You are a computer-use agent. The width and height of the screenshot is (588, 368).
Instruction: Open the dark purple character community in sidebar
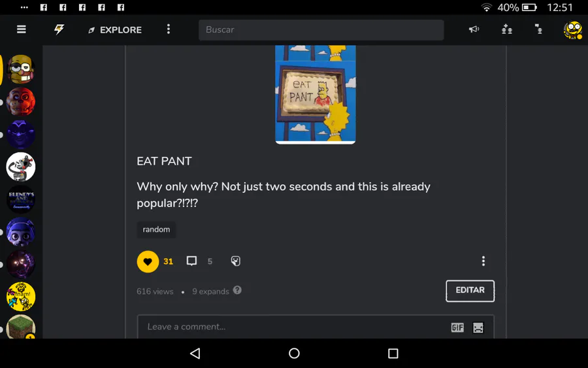pos(21,134)
